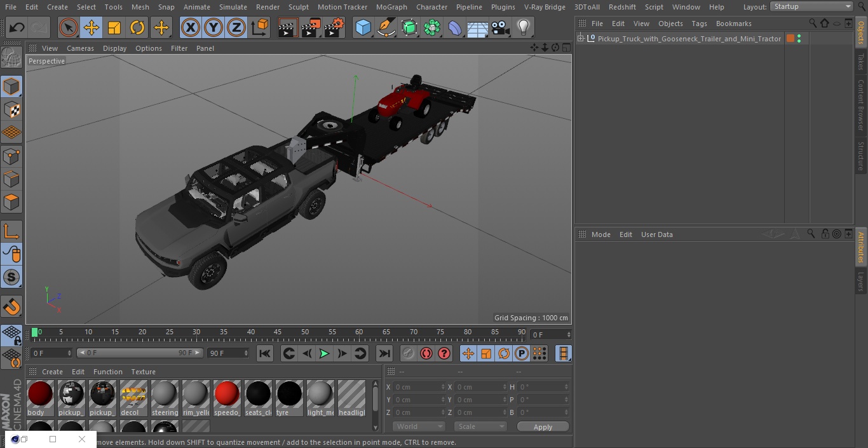Go to start of animation

click(265, 353)
